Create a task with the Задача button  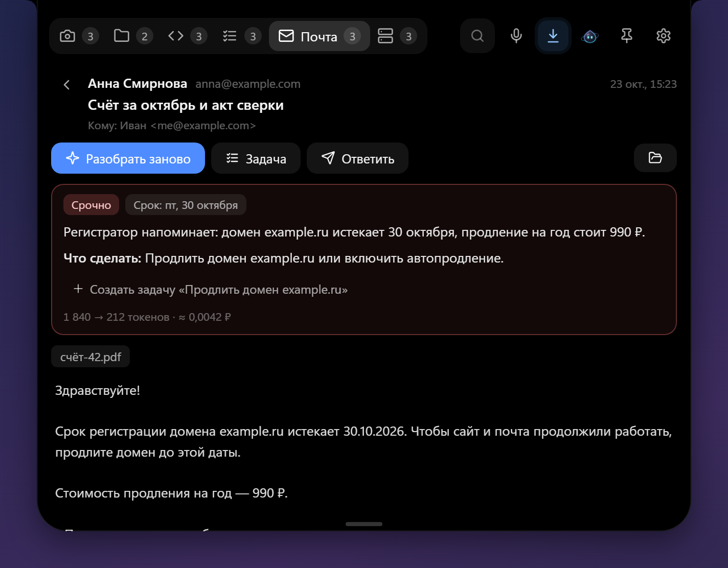pyautogui.click(x=256, y=158)
